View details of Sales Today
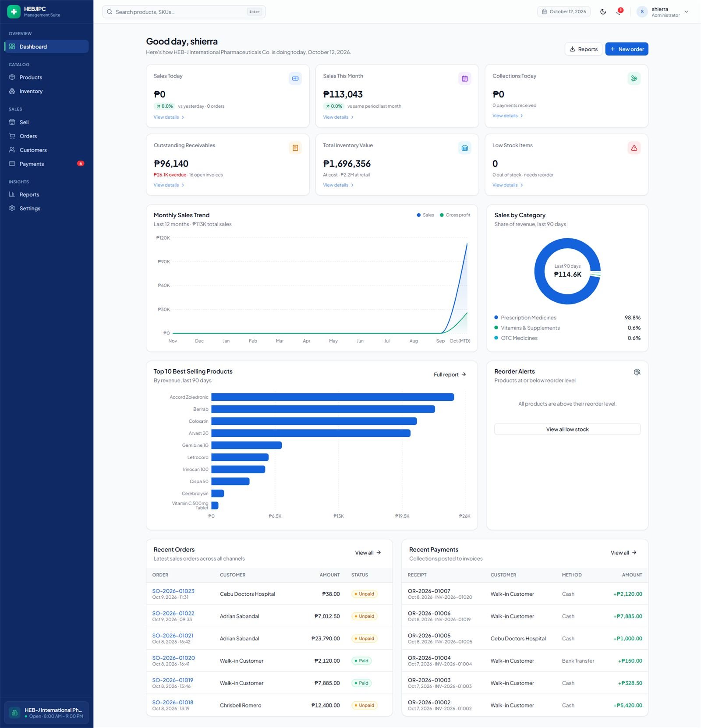Viewport: 701px width, 728px height. click(169, 117)
